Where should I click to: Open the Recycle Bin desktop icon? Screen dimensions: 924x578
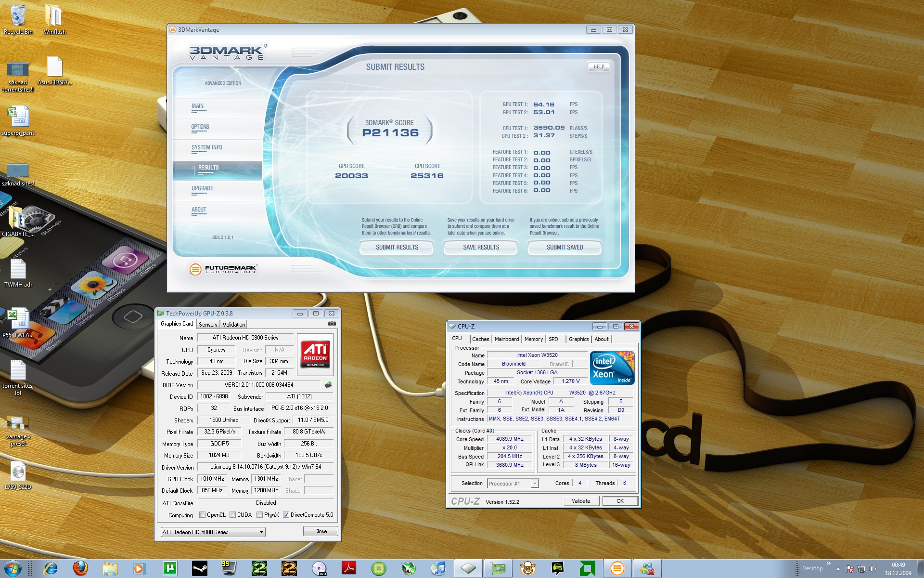click(18, 19)
